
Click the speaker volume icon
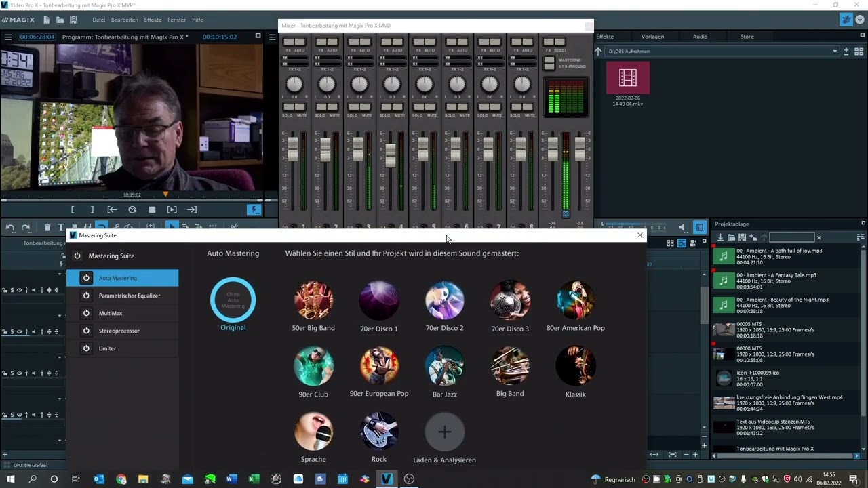(x=682, y=228)
